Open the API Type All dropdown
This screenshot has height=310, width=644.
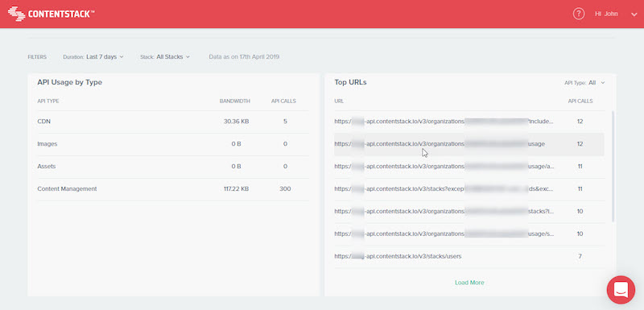coord(584,82)
